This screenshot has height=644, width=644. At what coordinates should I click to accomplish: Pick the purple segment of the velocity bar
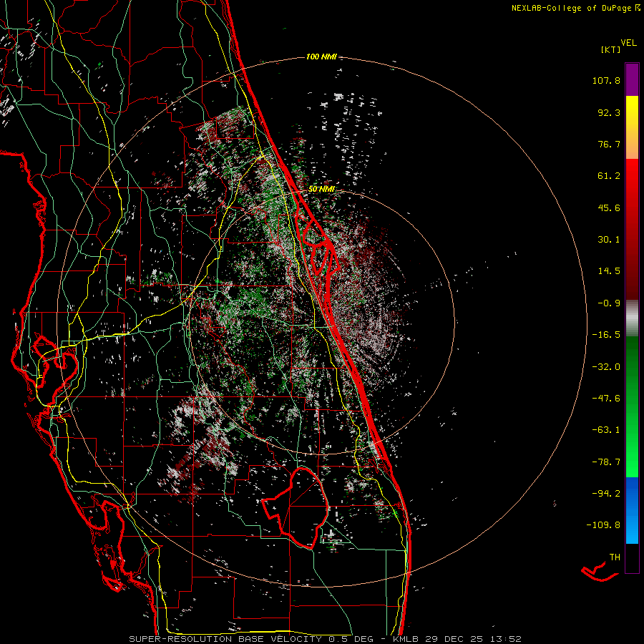[632, 79]
